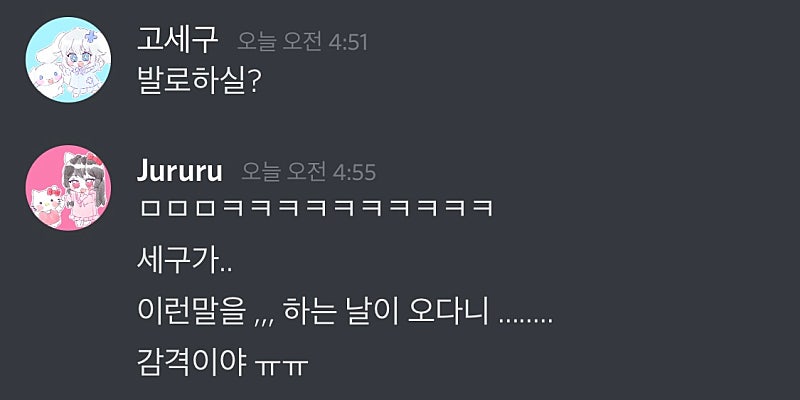Click the username Jururu
Viewport: 800px width, 400px height.
click(180, 172)
